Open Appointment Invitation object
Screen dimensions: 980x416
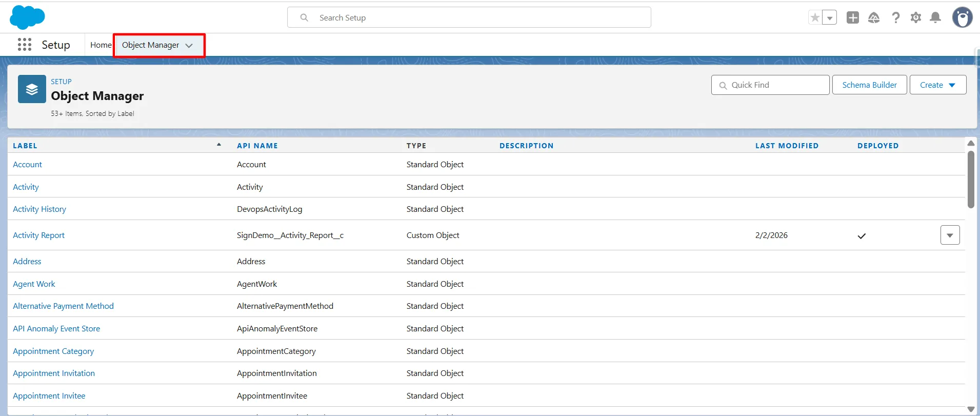point(54,373)
